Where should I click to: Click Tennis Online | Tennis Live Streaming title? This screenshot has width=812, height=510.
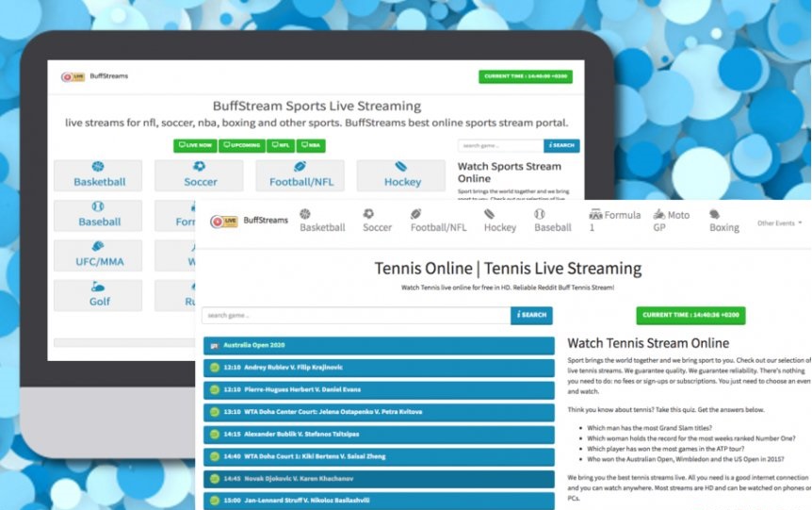pos(508,269)
